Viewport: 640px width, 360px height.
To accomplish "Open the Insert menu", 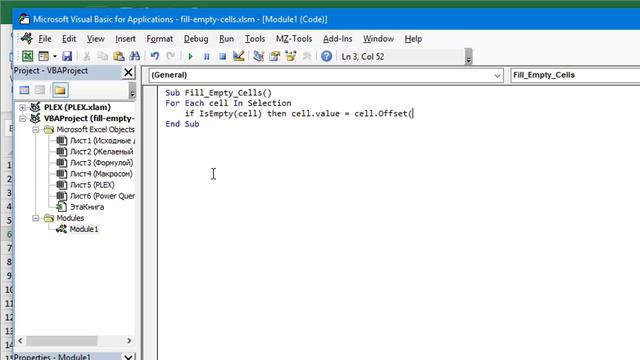I will coord(125,39).
